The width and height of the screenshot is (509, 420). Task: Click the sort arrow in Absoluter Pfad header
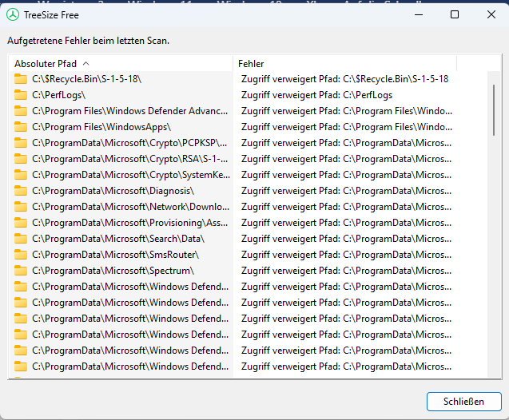[x=85, y=63]
